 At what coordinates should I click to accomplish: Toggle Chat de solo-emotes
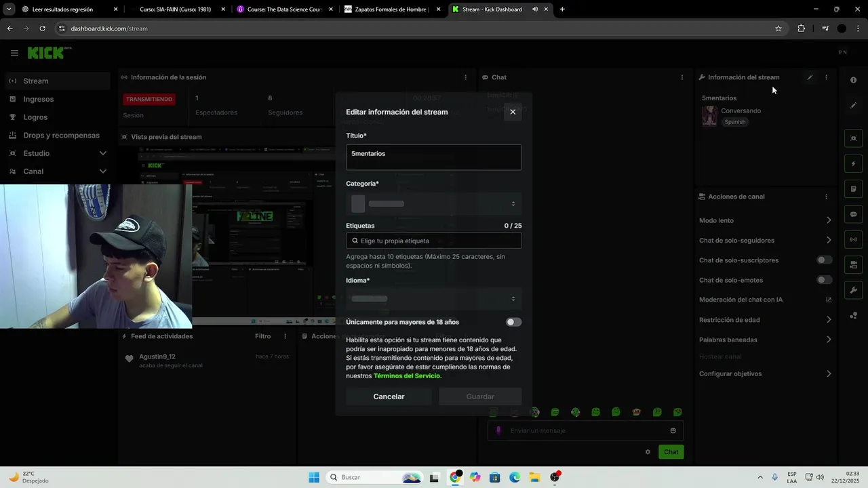[x=824, y=280]
